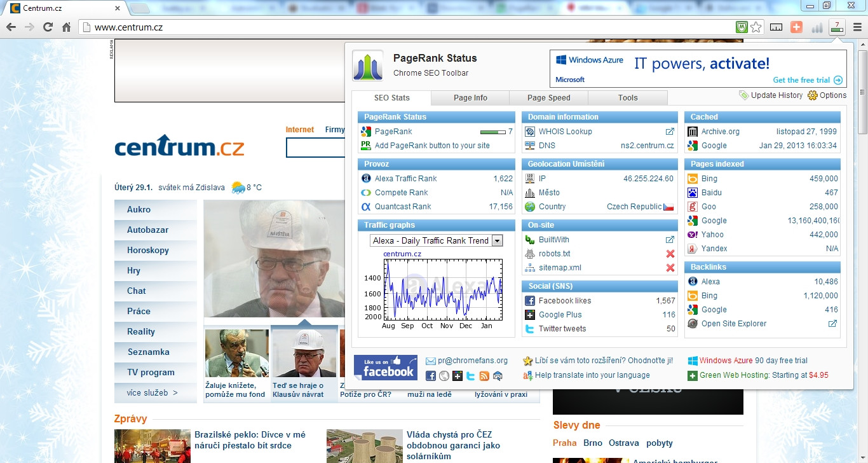Click the Quantcast Rank link

pyautogui.click(x=403, y=207)
